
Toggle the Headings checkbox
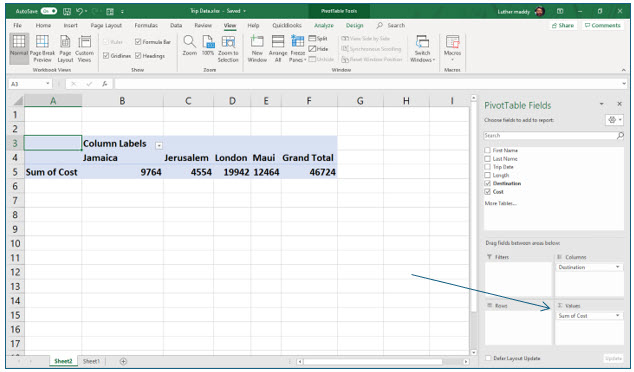138,56
